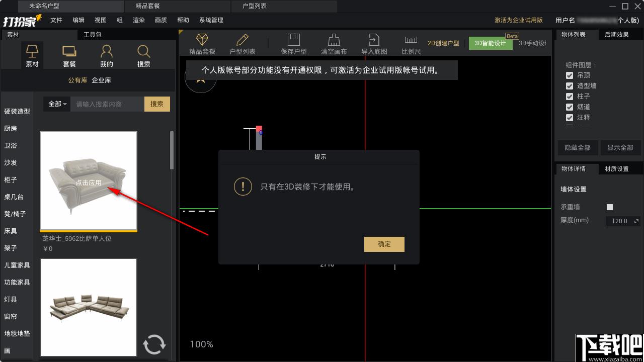This screenshot has width=644, height=362.
Task: Select 柜子 category
Action: (x=11, y=180)
